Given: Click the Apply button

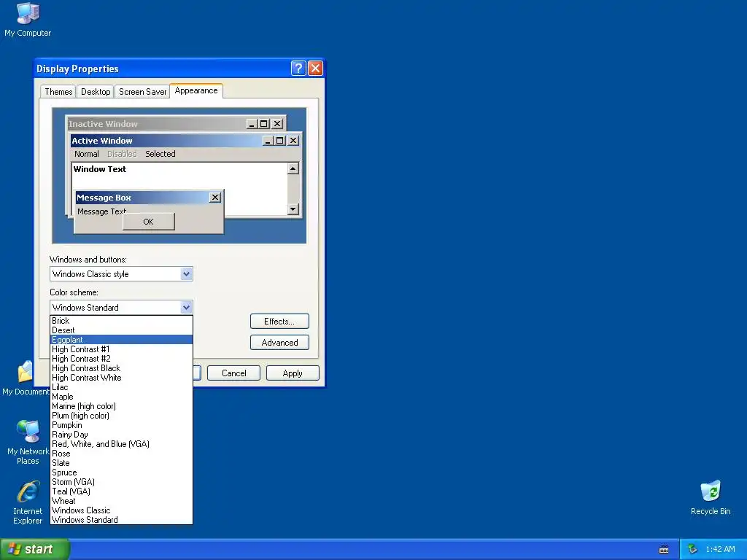Looking at the screenshot, I should [x=293, y=373].
